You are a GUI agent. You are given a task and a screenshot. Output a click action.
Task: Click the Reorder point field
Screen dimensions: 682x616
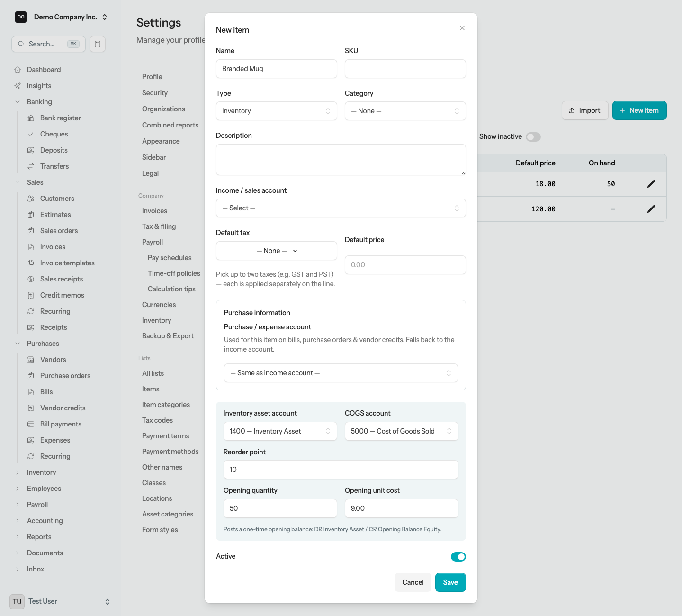coord(341,470)
